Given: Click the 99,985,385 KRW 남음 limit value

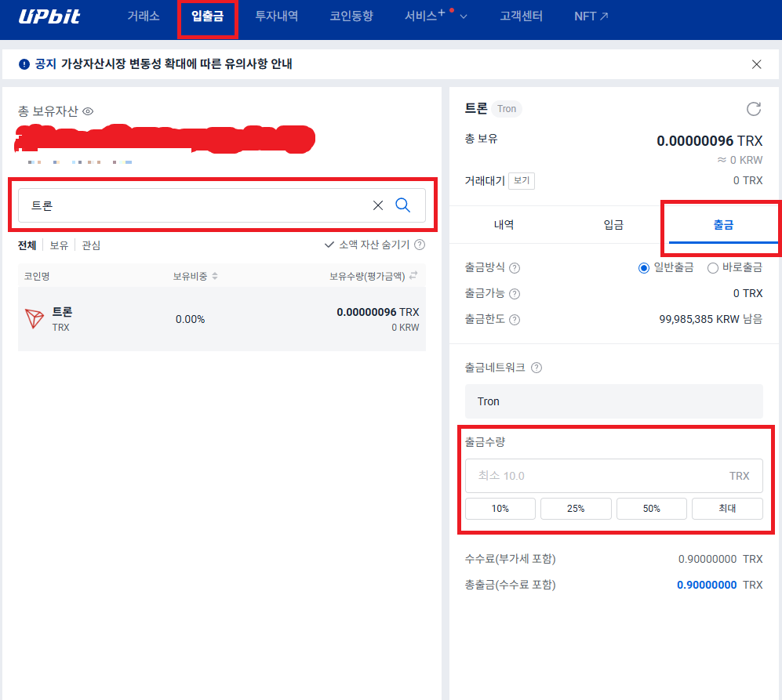Looking at the screenshot, I should tap(711, 319).
